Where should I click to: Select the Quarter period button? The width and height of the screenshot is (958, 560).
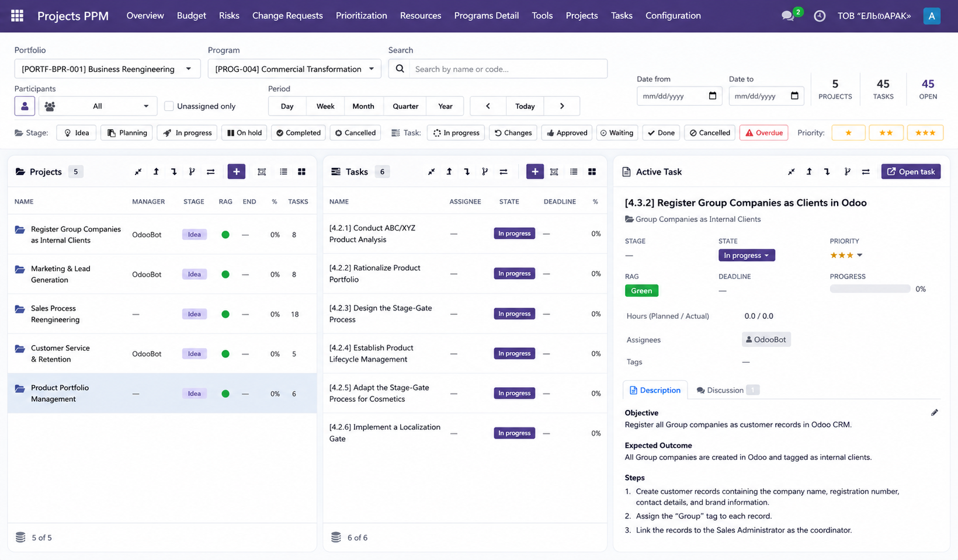405,106
